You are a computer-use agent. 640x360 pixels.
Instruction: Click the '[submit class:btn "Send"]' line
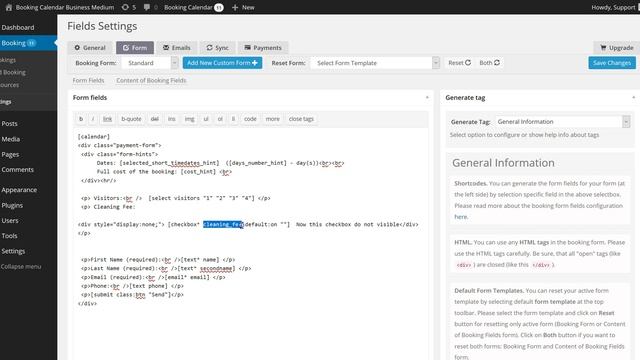(132, 294)
